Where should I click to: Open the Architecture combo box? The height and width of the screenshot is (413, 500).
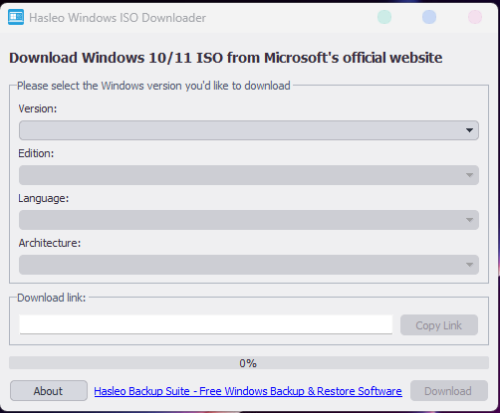pos(249,265)
